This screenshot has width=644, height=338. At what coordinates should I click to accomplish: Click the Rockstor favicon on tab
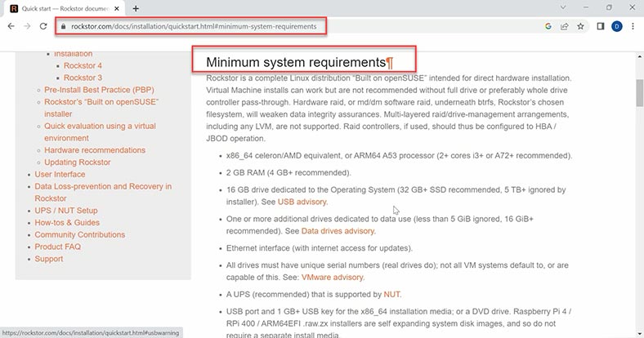click(14, 8)
